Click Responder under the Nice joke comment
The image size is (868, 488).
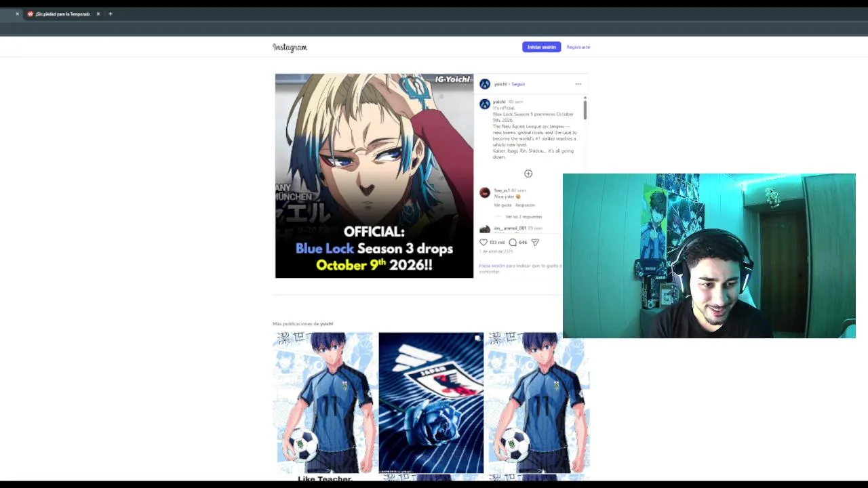click(x=525, y=205)
